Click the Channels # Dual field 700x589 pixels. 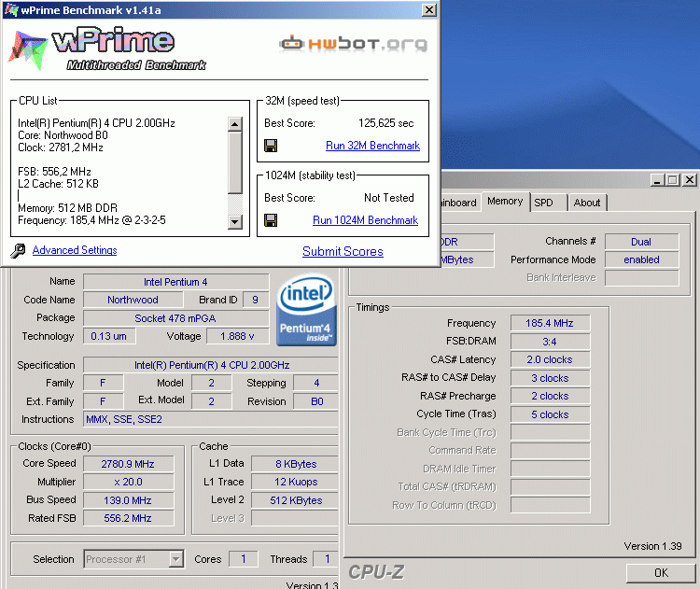pos(641,242)
